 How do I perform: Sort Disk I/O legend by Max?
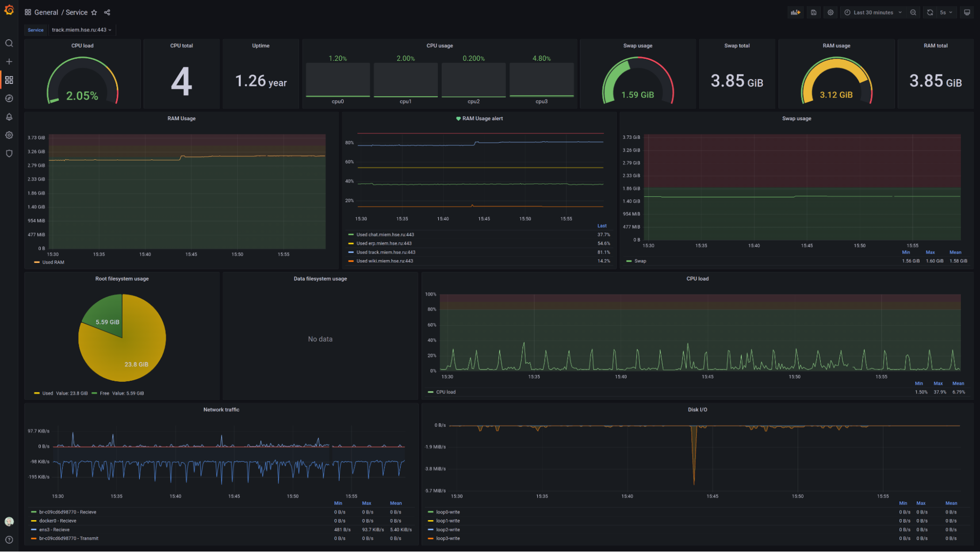921,503
